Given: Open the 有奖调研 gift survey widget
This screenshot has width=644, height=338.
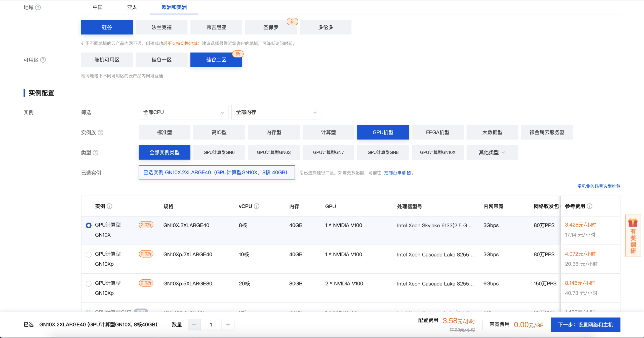Looking at the screenshot, I should pyautogui.click(x=633, y=236).
